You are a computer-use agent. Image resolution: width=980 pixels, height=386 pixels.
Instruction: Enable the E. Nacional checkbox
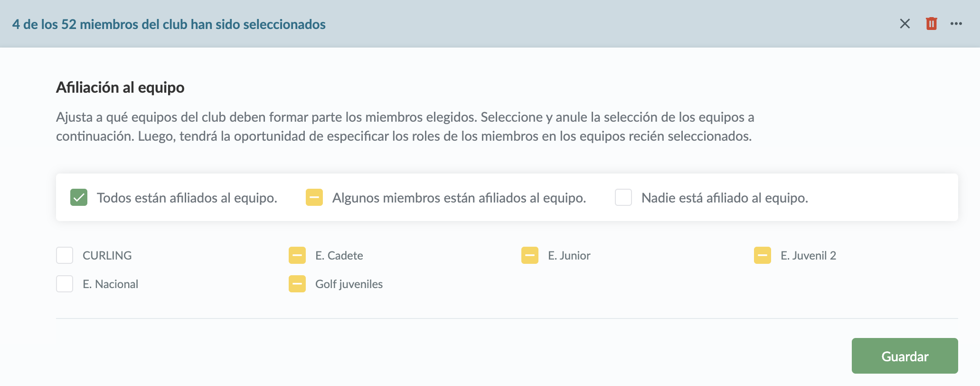click(x=65, y=284)
